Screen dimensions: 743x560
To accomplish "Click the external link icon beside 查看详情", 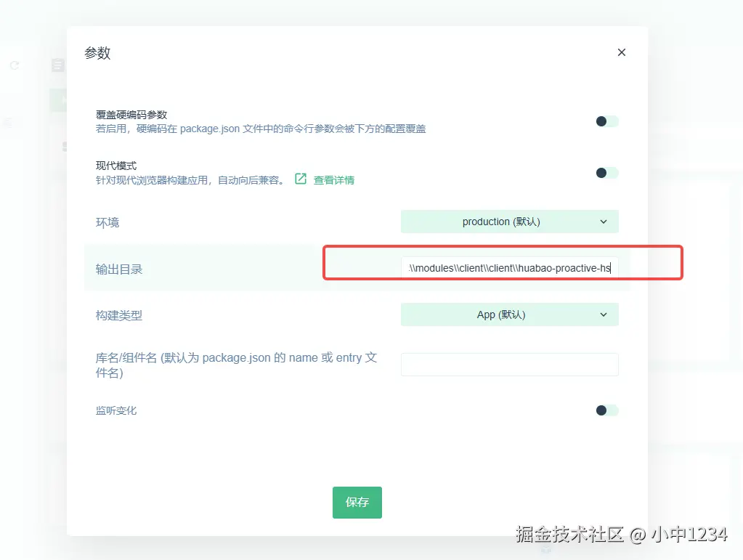I will [x=301, y=179].
